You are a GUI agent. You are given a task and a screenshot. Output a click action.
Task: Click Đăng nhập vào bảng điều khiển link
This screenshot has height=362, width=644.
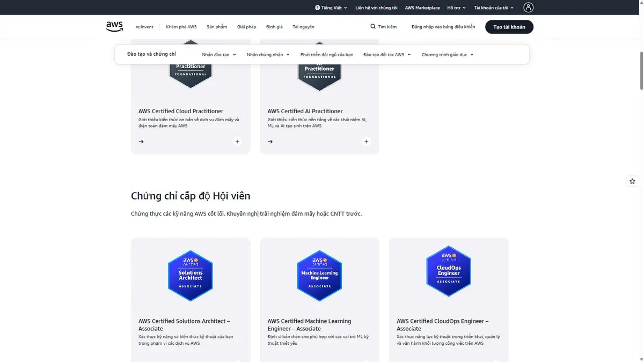pos(443,27)
